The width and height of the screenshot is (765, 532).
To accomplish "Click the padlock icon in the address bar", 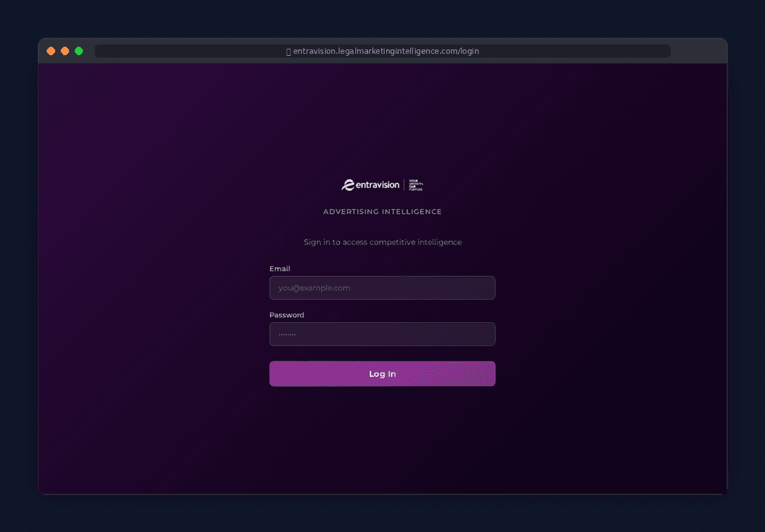I will (x=288, y=51).
